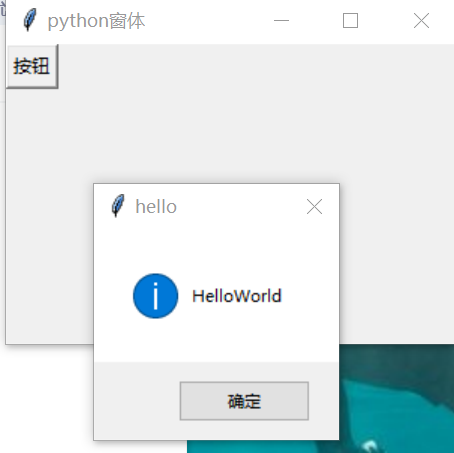The image size is (454, 453).
Task: Click the HelloWorld message text
Action: pos(237,296)
